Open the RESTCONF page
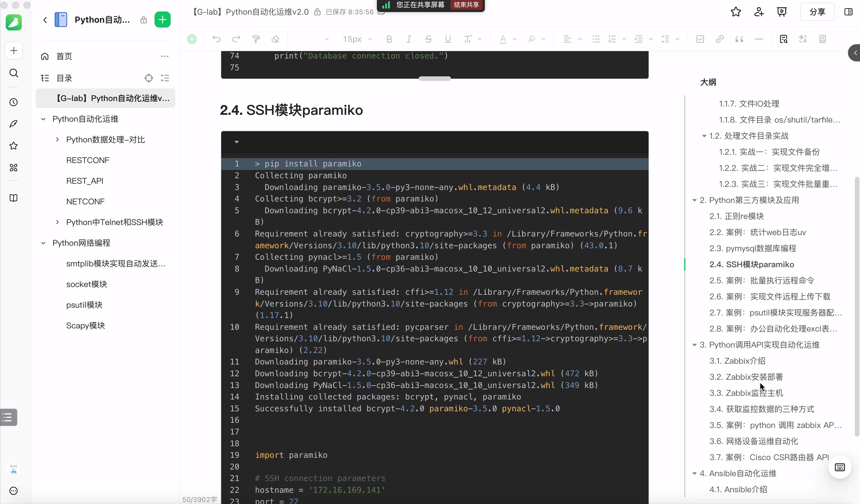The image size is (860, 504). pyautogui.click(x=88, y=160)
